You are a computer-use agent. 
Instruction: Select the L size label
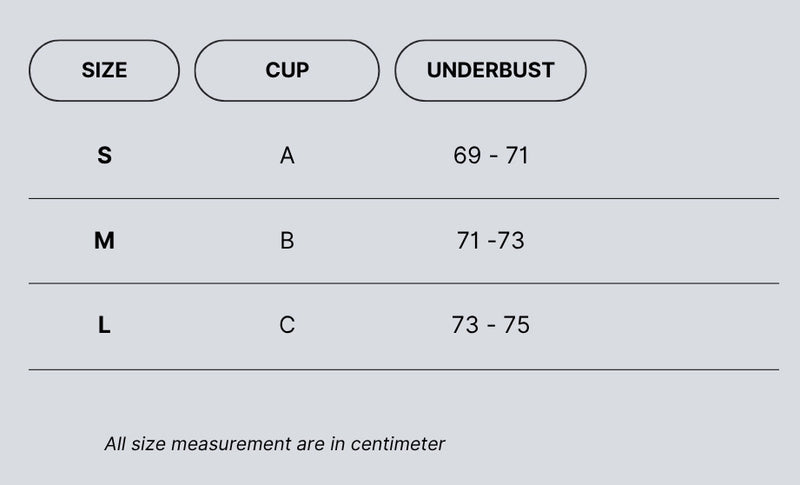pyautogui.click(x=104, y=325)
